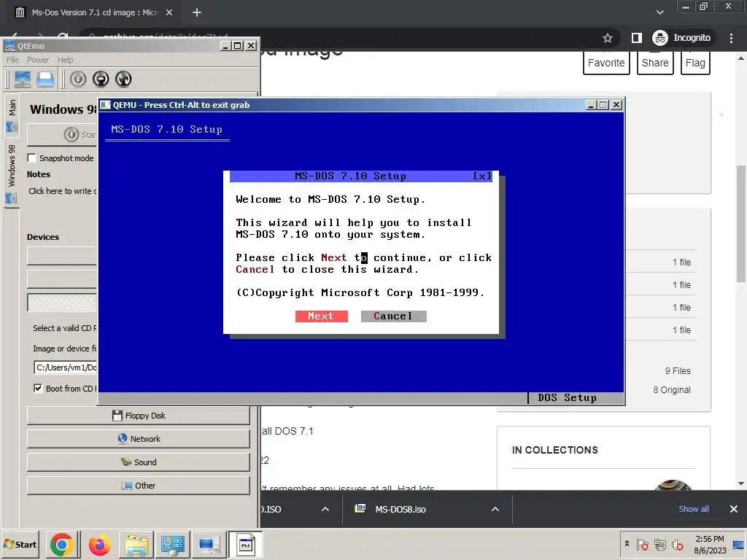Expand the Sound device section
The image size is (747, 560).
138,462
